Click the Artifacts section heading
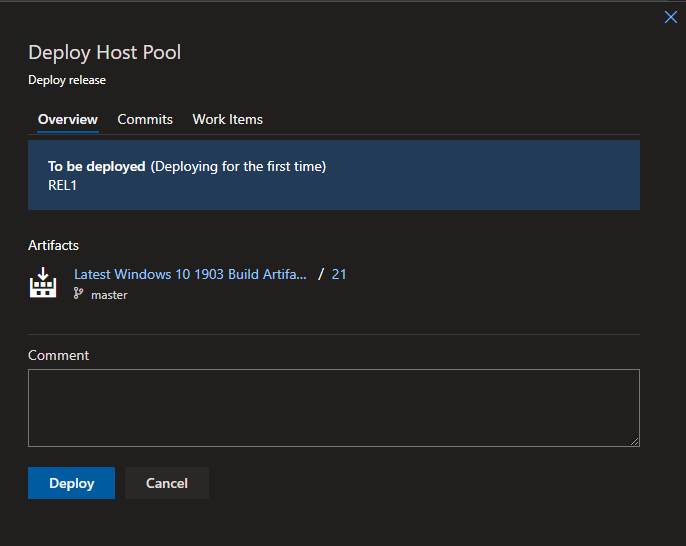Screen dimensions: 686x546 click(53, 245)
